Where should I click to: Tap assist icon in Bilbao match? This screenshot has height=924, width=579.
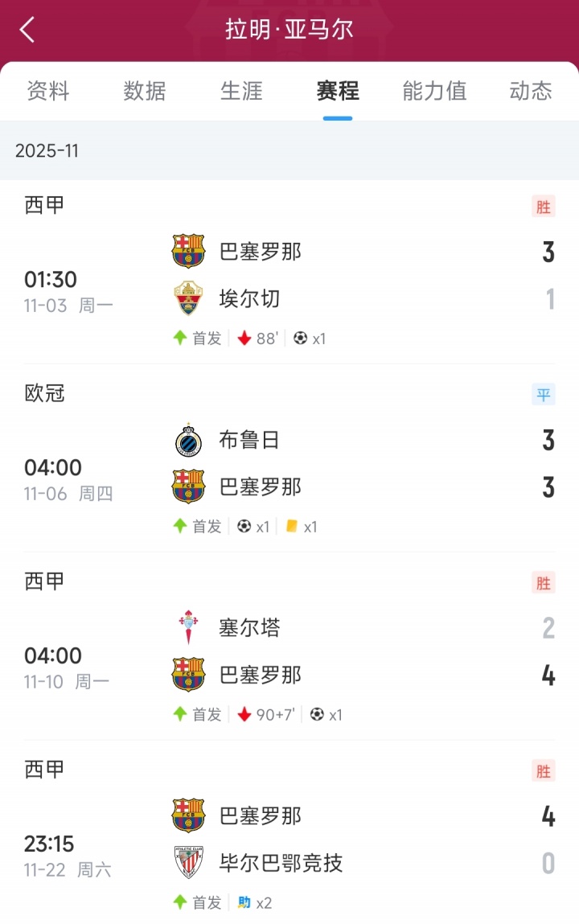coord(244,903)
